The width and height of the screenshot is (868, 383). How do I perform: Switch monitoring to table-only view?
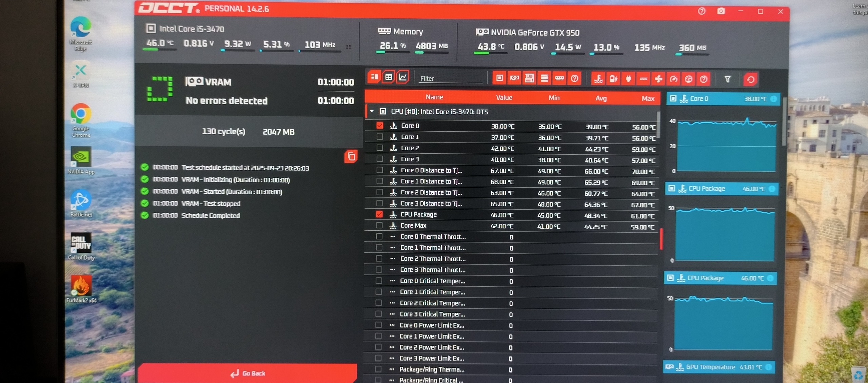[389, 77]
